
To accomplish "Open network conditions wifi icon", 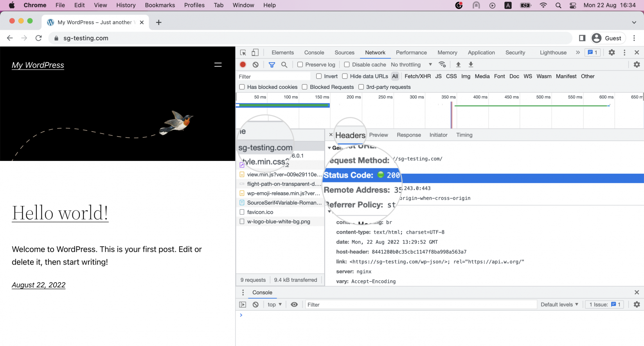I will [x=443, y=65].
